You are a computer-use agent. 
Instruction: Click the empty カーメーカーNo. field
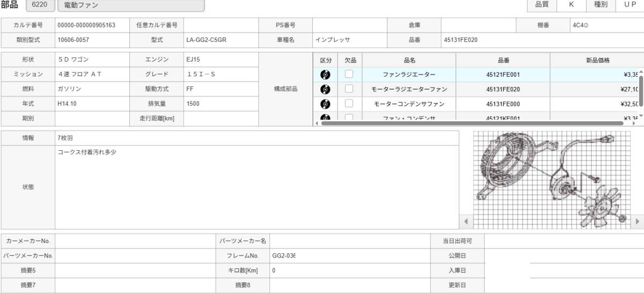point(135,241)
